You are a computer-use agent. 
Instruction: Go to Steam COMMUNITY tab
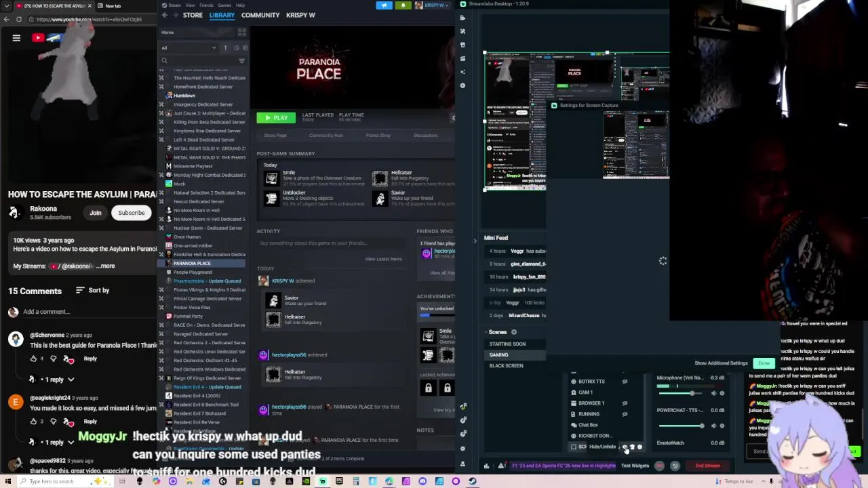(260, 15)
